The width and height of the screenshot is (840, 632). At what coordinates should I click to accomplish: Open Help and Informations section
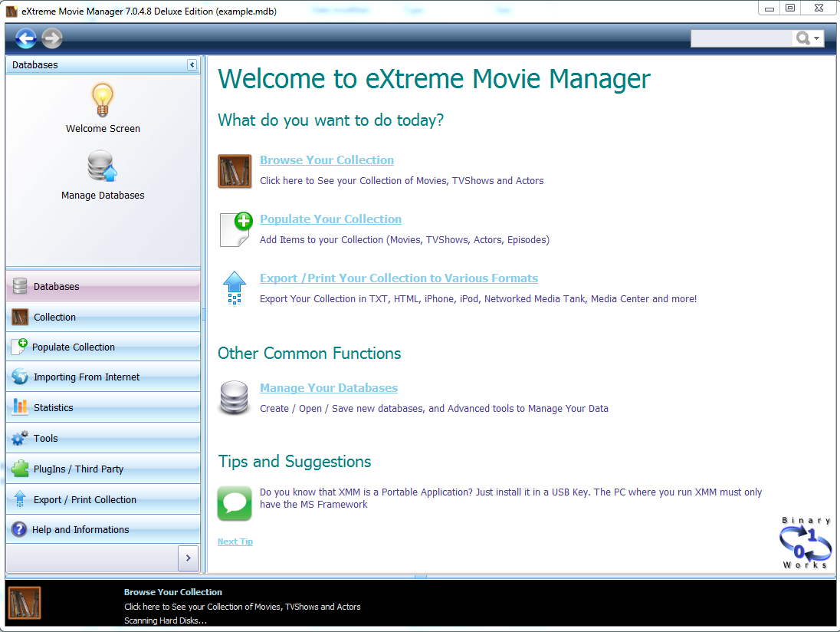click(x=103, y=530)
